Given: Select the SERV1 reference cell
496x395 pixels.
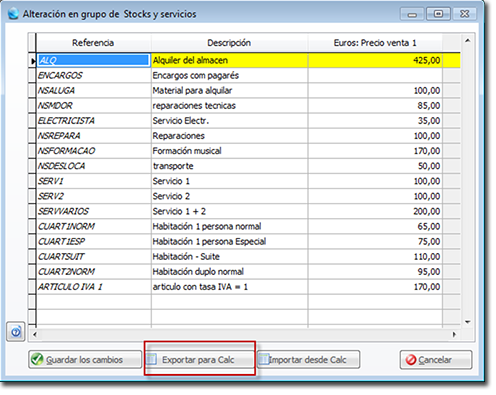Looking at the screenshot, I should pyautogui.click(x=94, y=181).
